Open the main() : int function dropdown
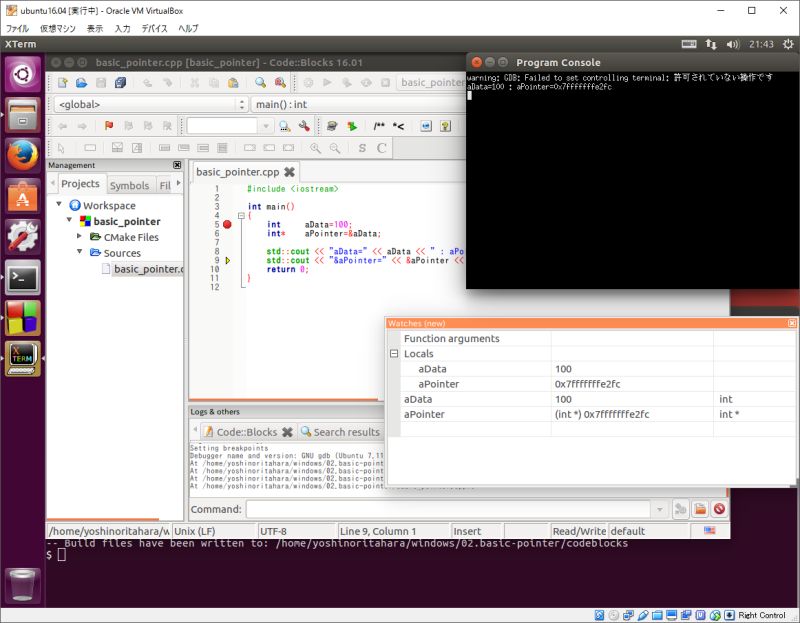Screen dimensions: 800x623 [x=358, y=104]
